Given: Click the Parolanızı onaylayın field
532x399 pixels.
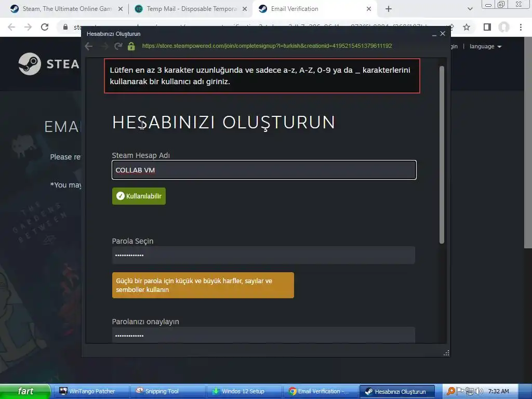Looking at the screenshot, I should click(x=263, y=335).
